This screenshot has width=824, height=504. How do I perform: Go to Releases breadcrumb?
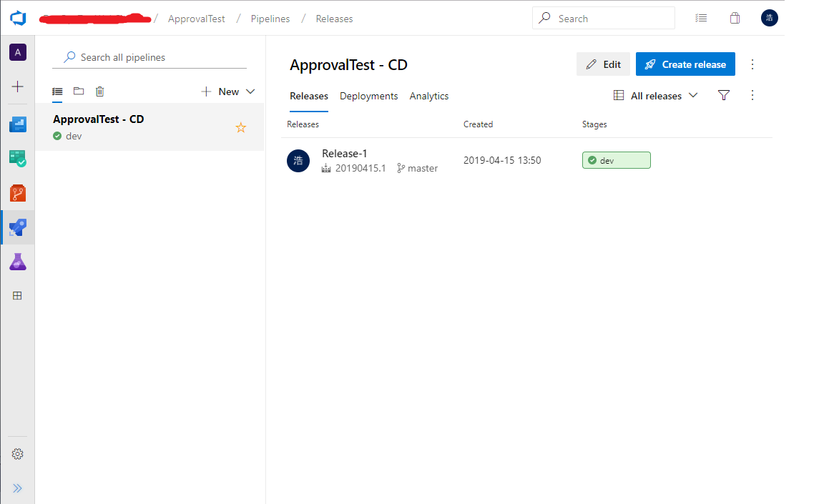[x=334, y=19]
